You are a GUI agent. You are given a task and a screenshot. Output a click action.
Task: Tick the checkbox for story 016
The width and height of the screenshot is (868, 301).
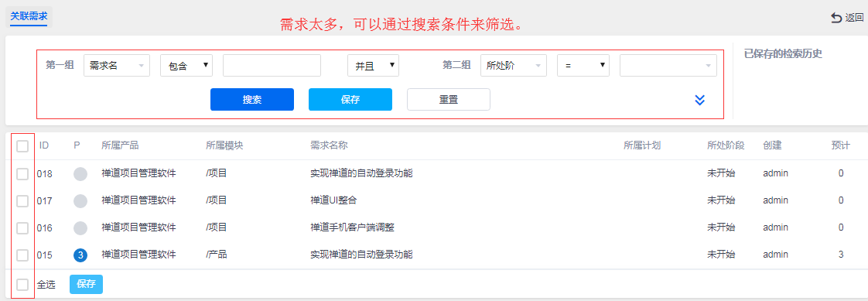coord(22,228)
